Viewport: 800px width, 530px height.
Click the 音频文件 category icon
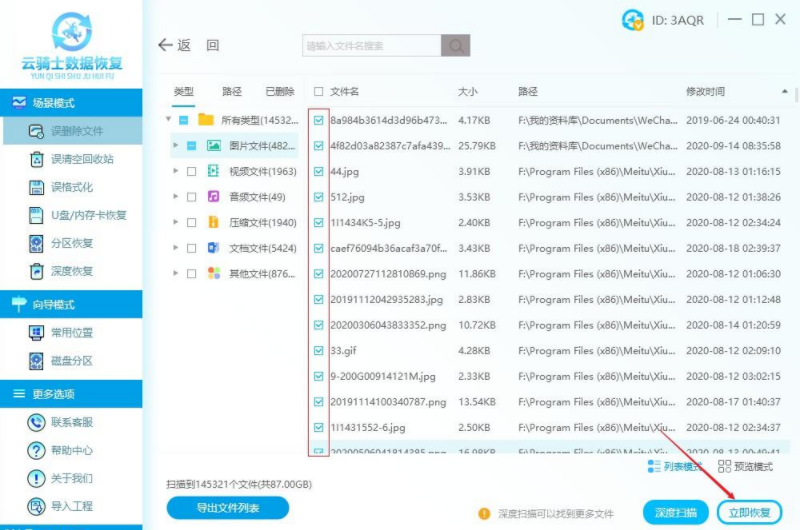click(214, 197)
